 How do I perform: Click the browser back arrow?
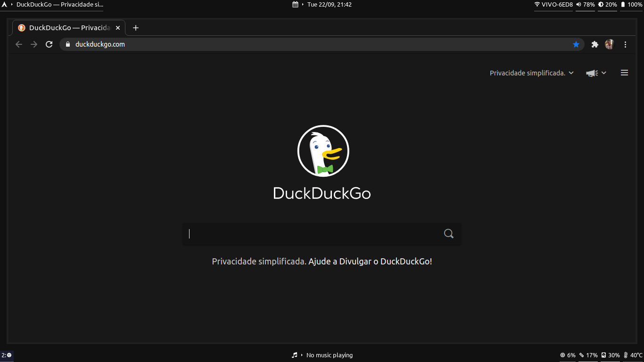click(19, 44)
